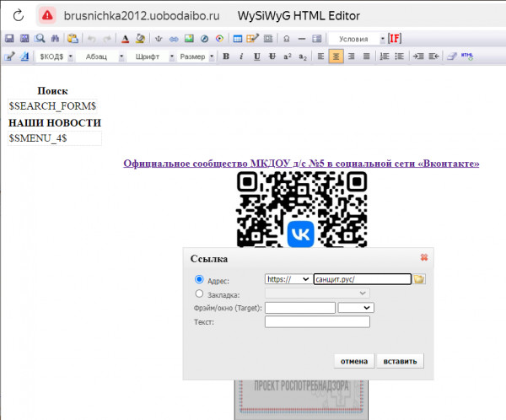Open preview with magnifier icon
The height and width of the screenshot is (420, 506).
40,39
